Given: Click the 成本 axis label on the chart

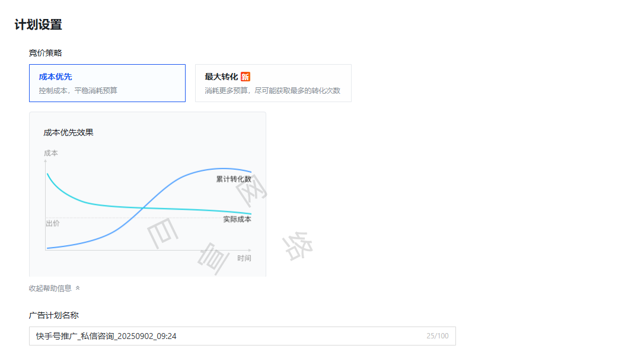Looking at the screenshot, I should [52, 153].
